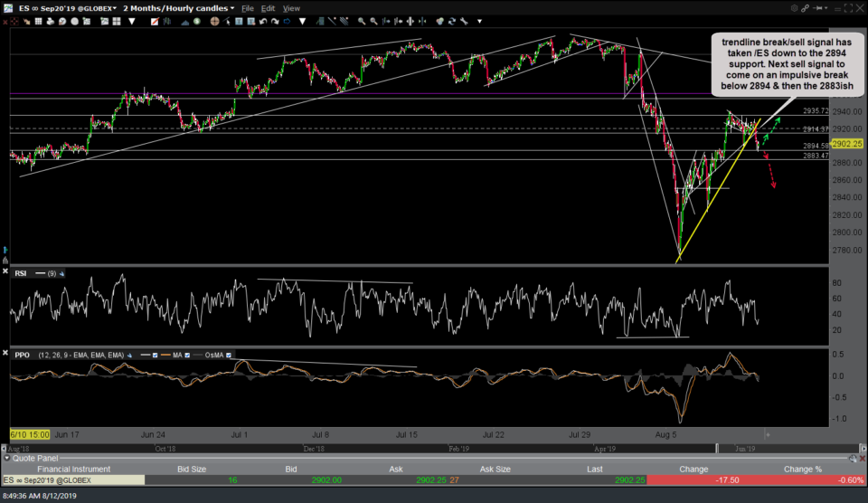
Task: Click the 2894.58 support level label
Action: coord(816,146)
